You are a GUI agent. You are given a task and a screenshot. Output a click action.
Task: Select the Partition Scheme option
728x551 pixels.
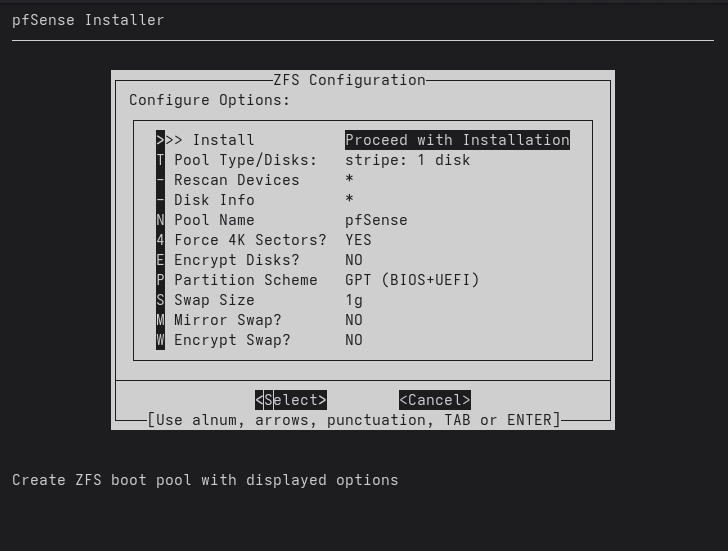click(x=318, y=279)
